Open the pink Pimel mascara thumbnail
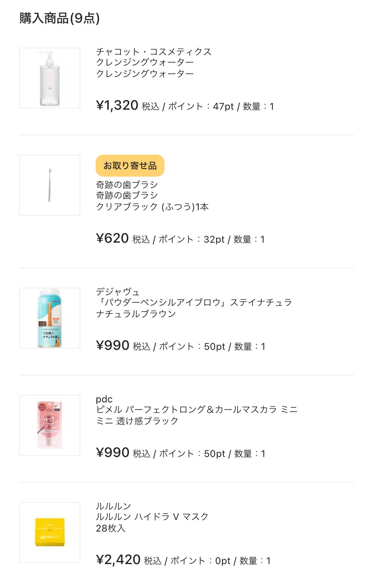Image resolution: width=373 pixels, height=588 pixels. point(50,425)
